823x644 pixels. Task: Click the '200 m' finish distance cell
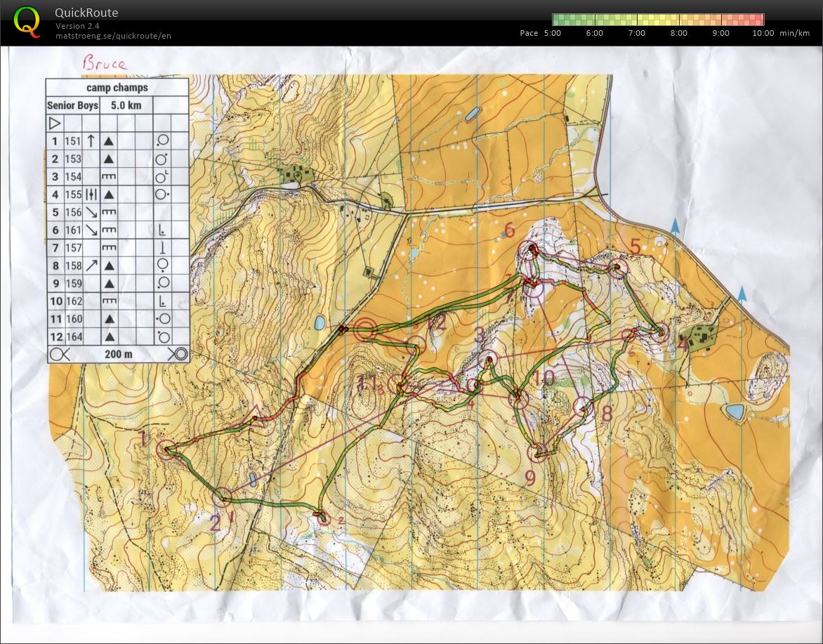[118, 355]
